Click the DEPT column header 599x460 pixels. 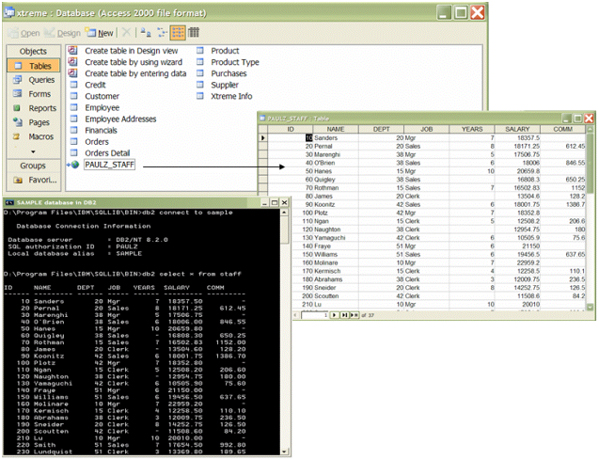pos(381,129)
